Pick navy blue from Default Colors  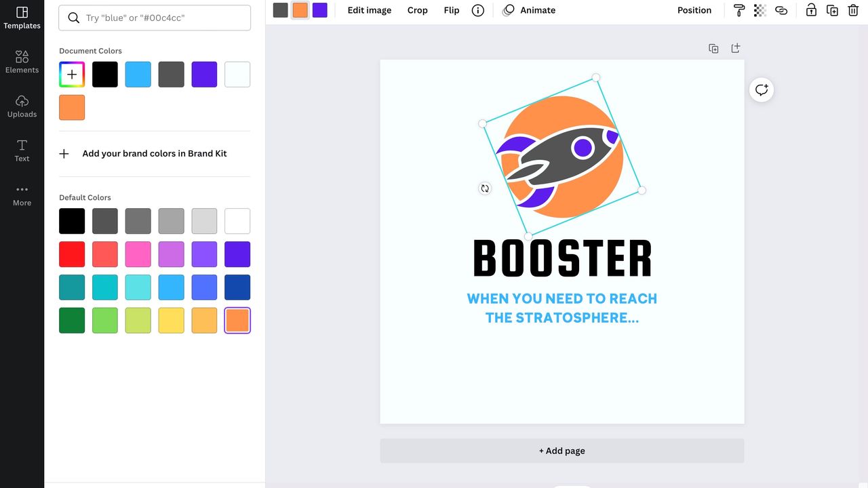[x=237, y=287]
